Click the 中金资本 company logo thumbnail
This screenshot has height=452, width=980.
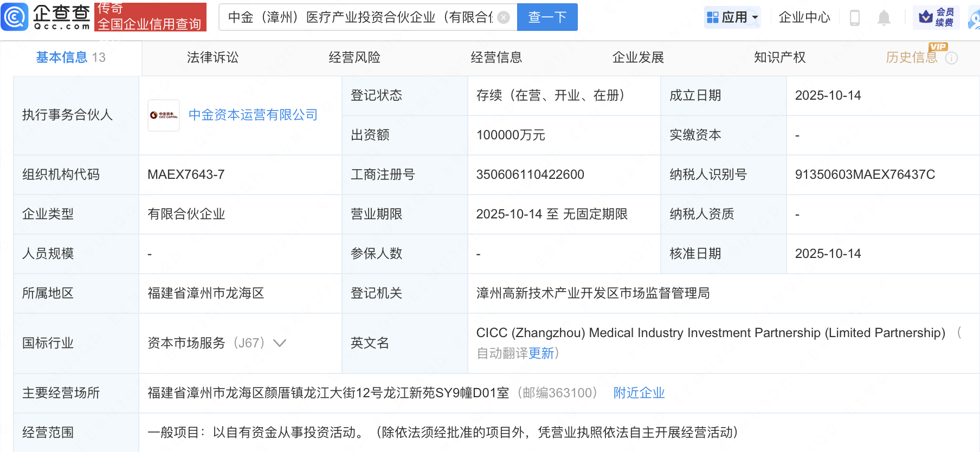click(x=164, y=115)
